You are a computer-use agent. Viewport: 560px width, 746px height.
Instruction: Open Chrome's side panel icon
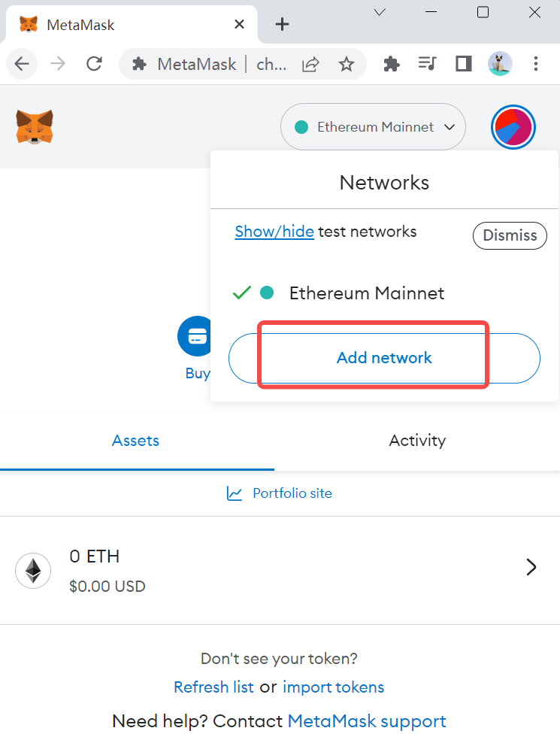[x=463, y=64]
